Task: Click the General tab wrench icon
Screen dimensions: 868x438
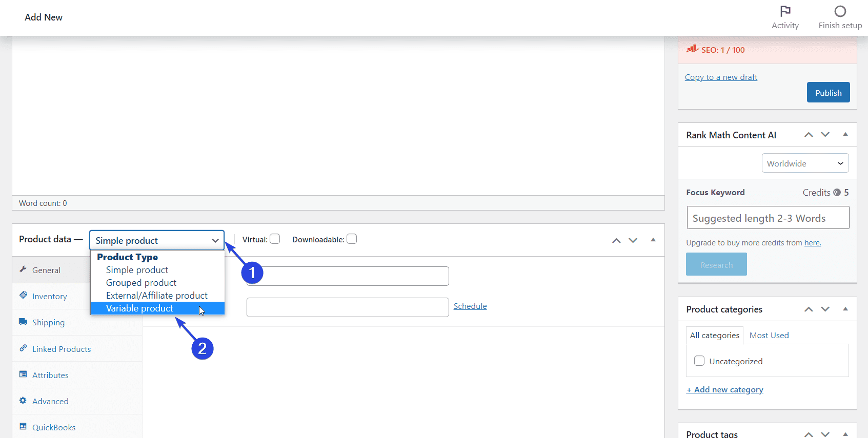Action: click(23, 269)
